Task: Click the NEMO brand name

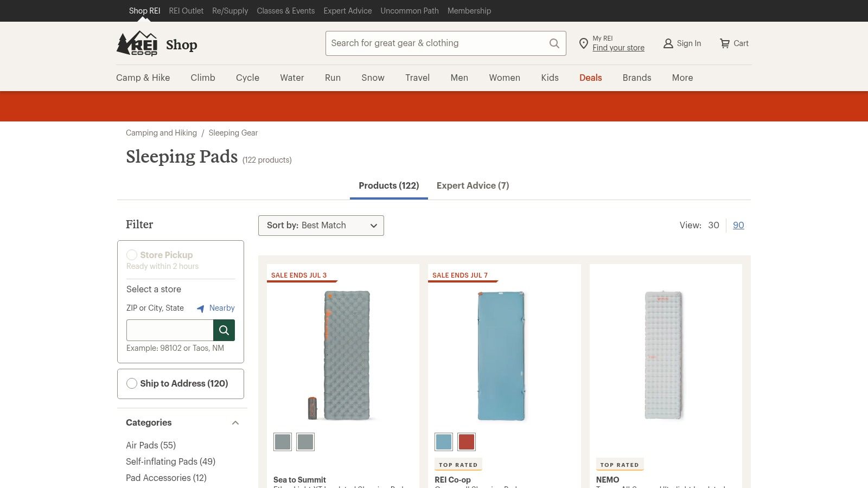Action: [608, 480]
